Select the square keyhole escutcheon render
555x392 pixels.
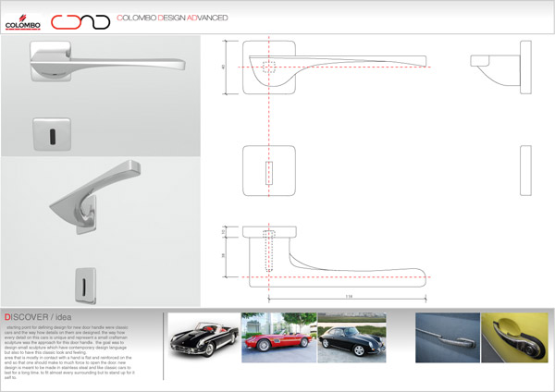pyautogui.click(x=48, y=136)
